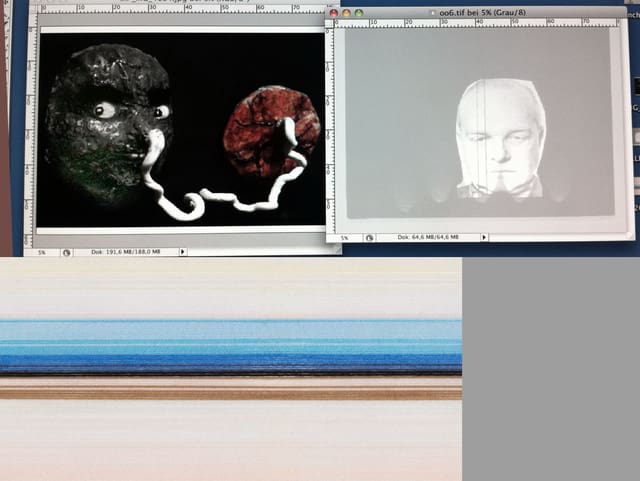Expand the status bar arrow menu in oo6.tif
Image resolution: width=640 pixels, height=481 pixels.
pyautogui.click(x=485, y=237)
